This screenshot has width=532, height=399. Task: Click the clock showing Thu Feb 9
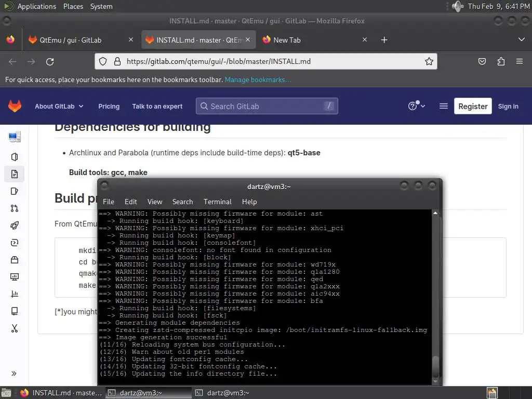(498, 6)
